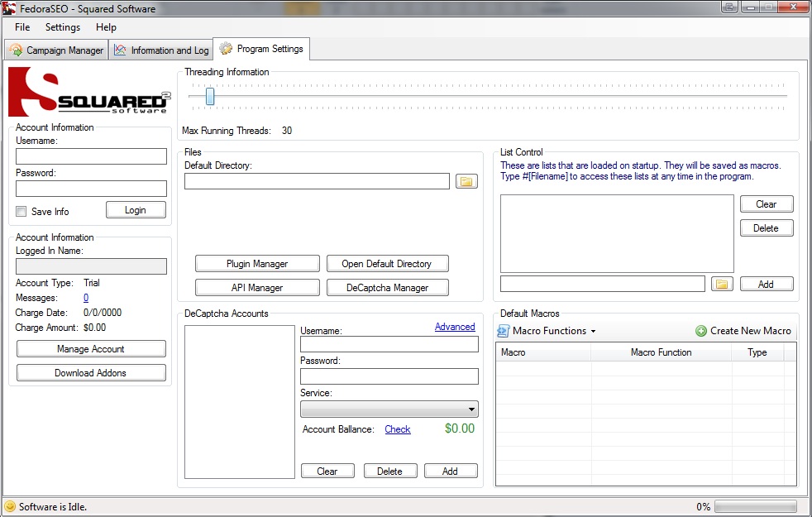The width and height of the screenshot is (812, 517).
Task: Select the Program Settings tab
Action: 262,49
